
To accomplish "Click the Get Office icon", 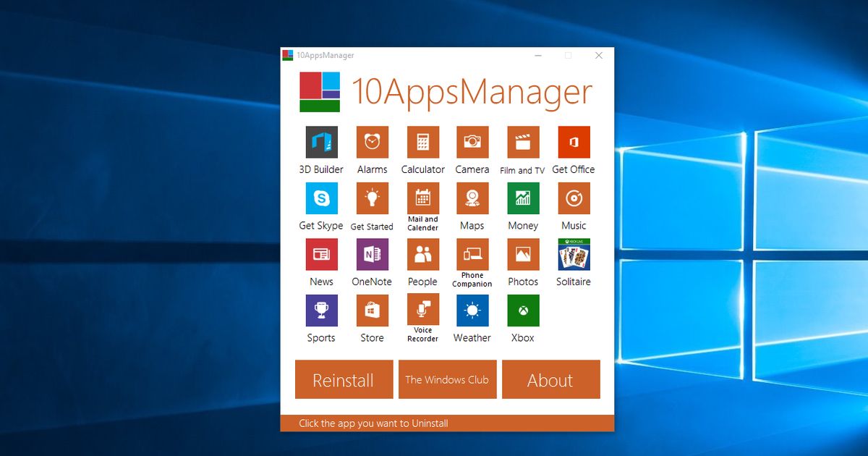I will (574, 142).
